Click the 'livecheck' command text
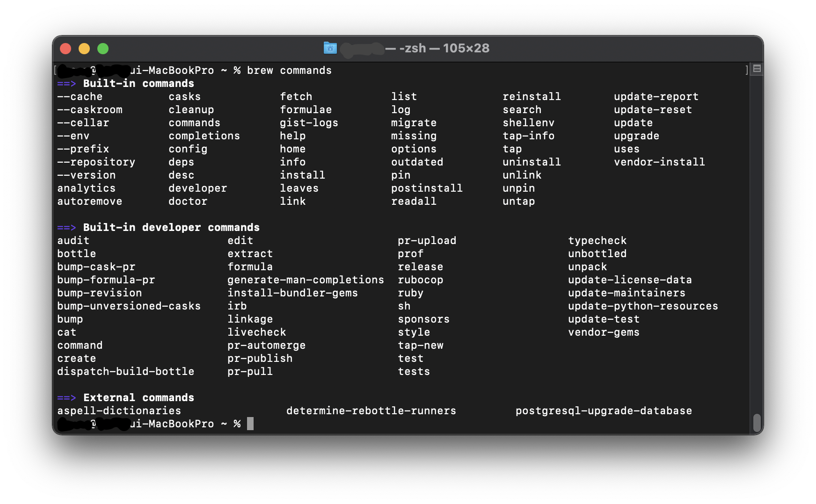This screenshot has width=816, height=504. click(x=257, y=332)
